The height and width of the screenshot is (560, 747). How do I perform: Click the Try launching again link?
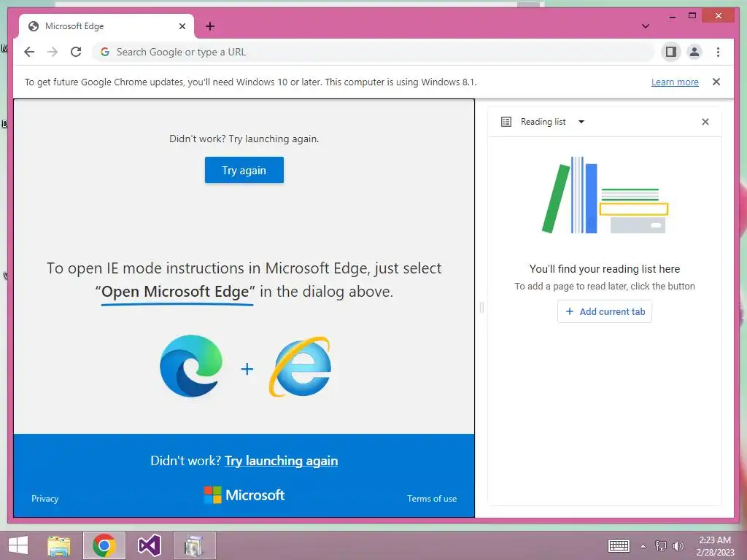point(281,461)
